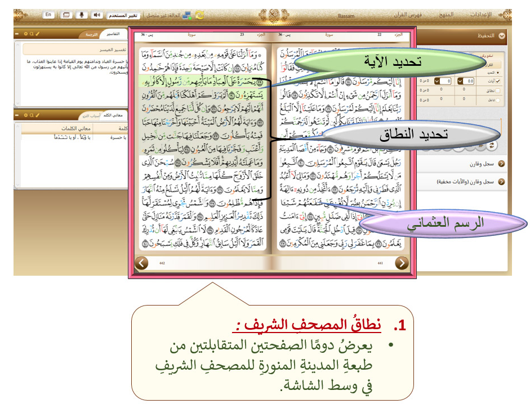The image size is (530, 413).
Task: Click the screen view icon beside En
Action: (66, 15)
